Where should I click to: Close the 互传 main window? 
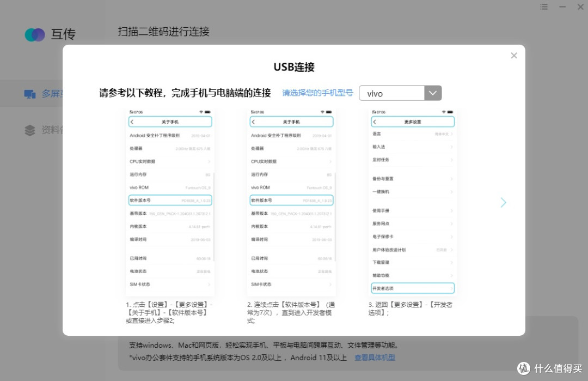pyautogui.click(x=580, y=7)
